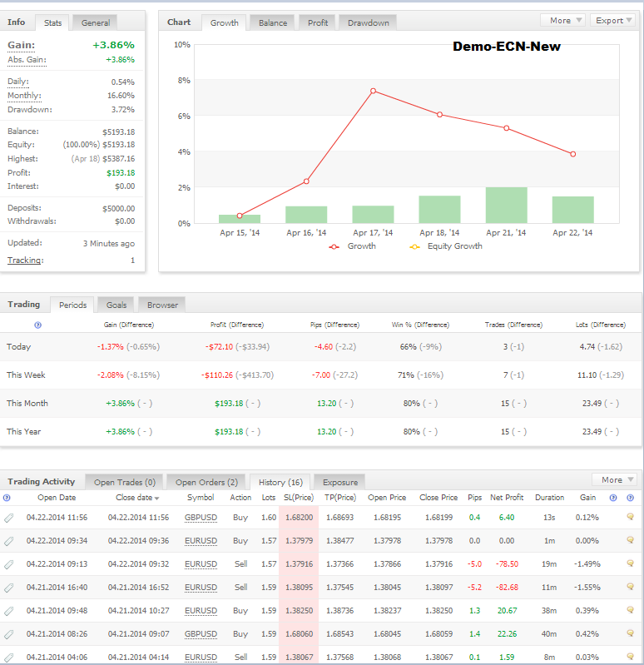Screen dimensions: 644x665
Task: Click the paperclip icon for 04.22.2014 09:13 trade
Action: tap(8, 564)
